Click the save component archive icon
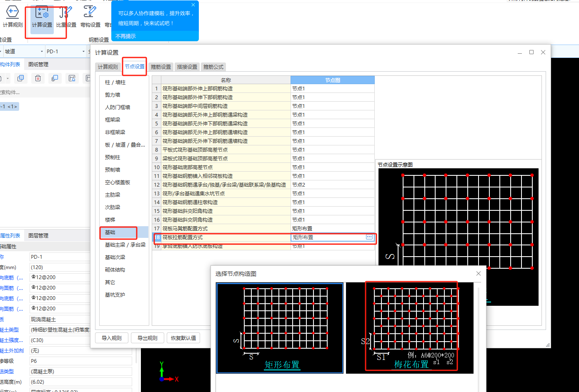This screenshot has width=579, height=392. pyautogui.click(x=72, y=78)
